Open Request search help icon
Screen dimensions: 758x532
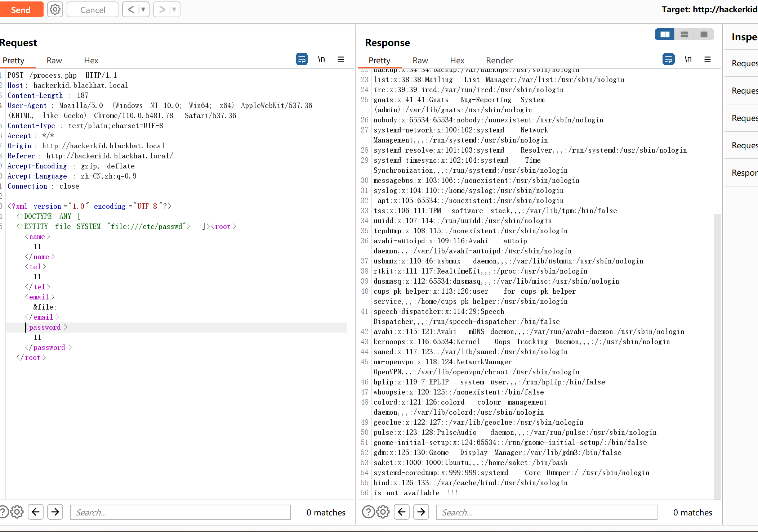click(3, 512)
